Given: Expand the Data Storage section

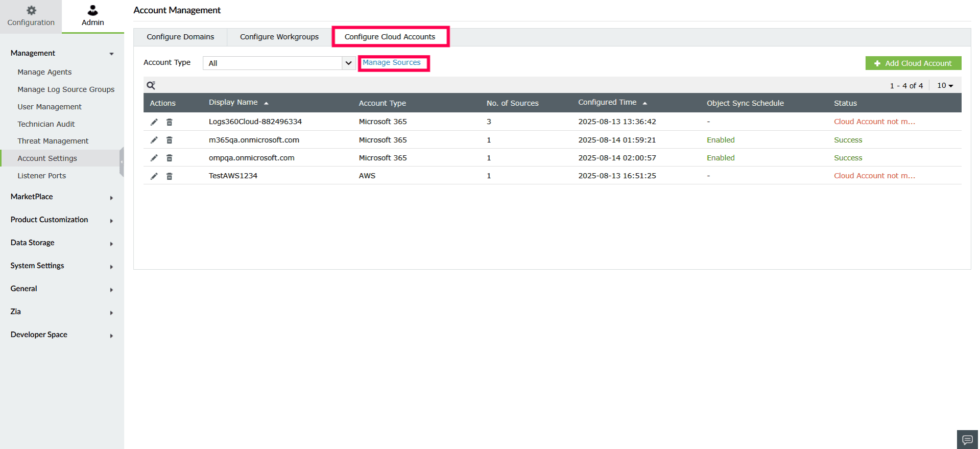Looking at the screenshot, I should (x=62, y=243).
